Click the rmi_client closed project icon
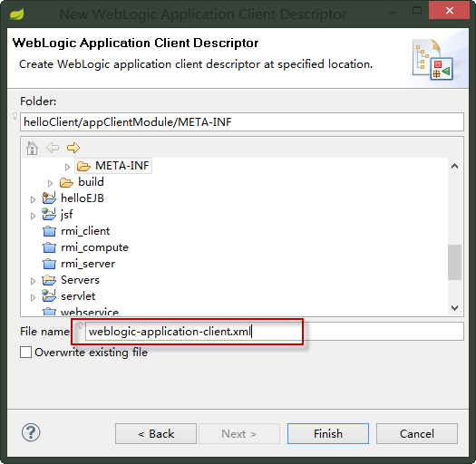The image size is (476, 464). tap(49, 231)
